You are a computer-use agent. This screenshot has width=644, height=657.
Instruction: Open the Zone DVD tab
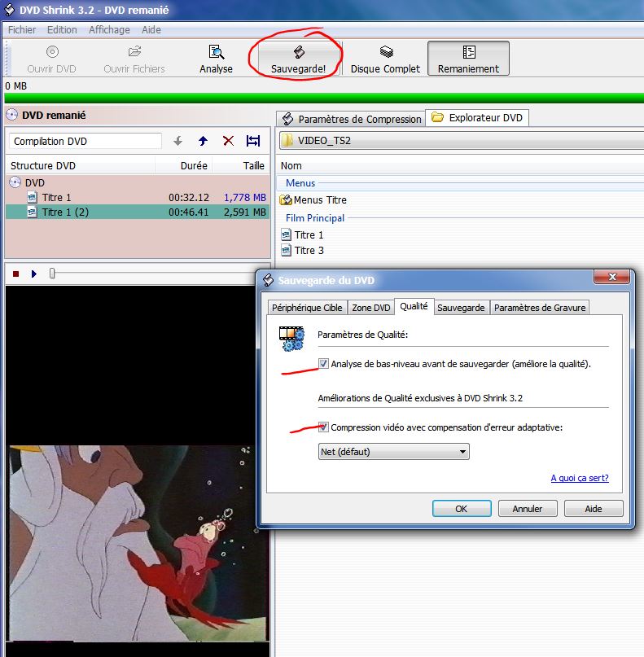click(370, 308)
